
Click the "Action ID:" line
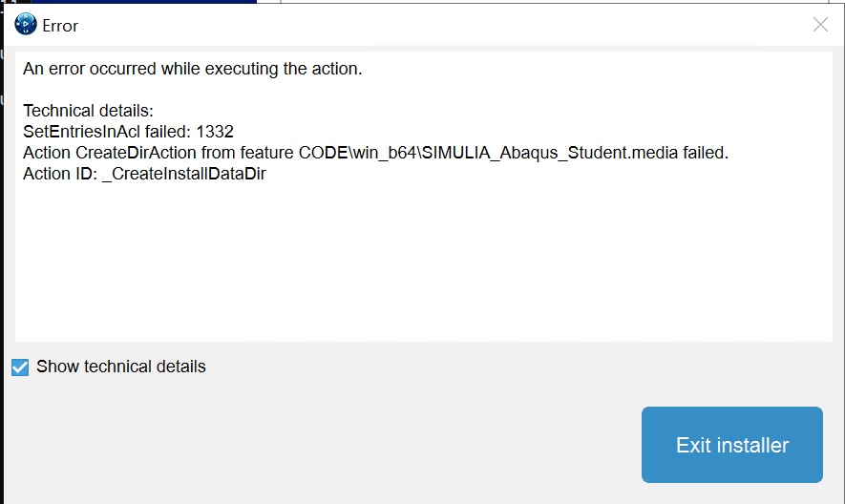click(x=59, y=174)
